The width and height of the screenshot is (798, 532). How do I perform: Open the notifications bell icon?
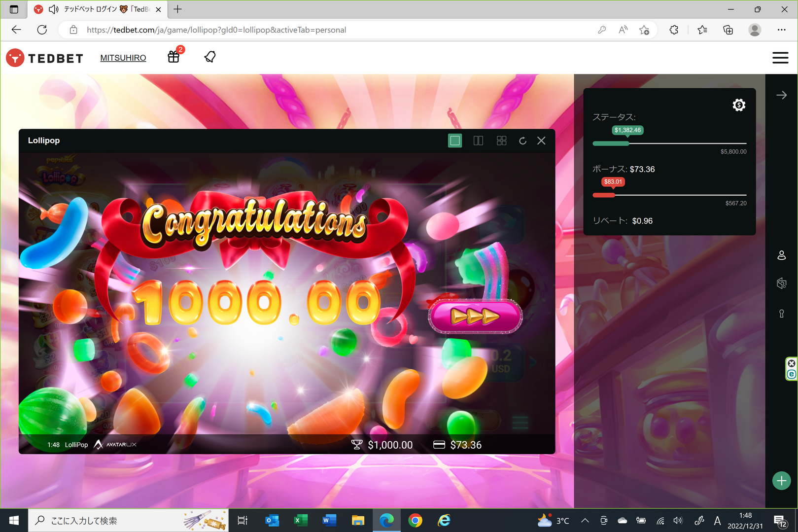[x=210, y=57]
